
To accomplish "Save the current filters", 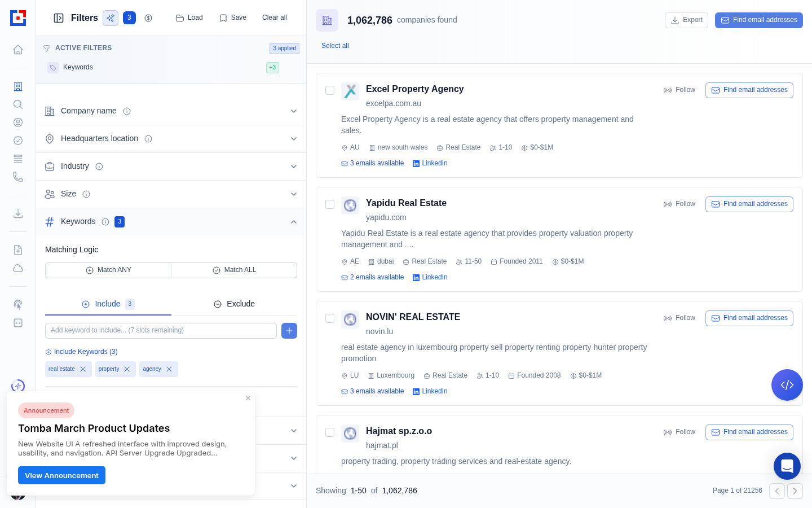I will click(233, 18).
